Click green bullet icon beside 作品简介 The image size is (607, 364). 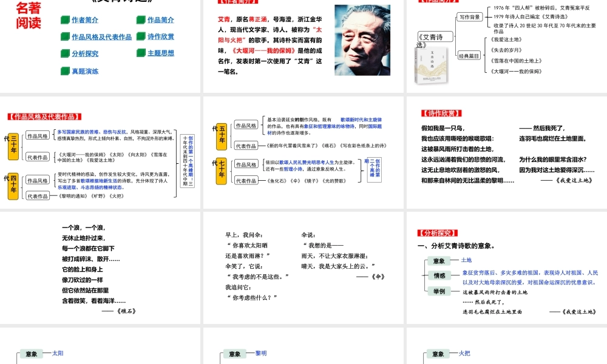coord(141,20)
